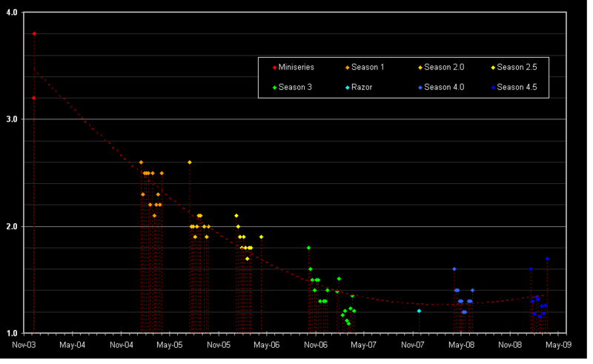Screen dimensions: 593x364
Task: Click the Nov-07 x-axis date label
Action: click(413, 345)
